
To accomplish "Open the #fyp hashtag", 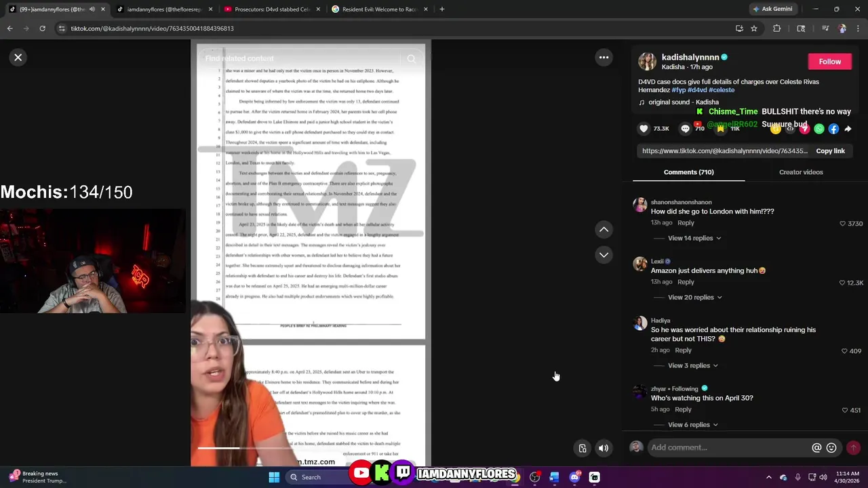I will [678, 90].
